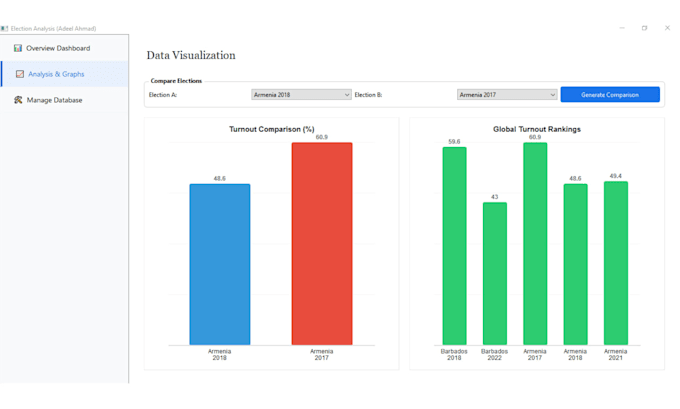Click the red Armenia 2017 turnout bar
680x409 pixels.
tap(322, 244)
